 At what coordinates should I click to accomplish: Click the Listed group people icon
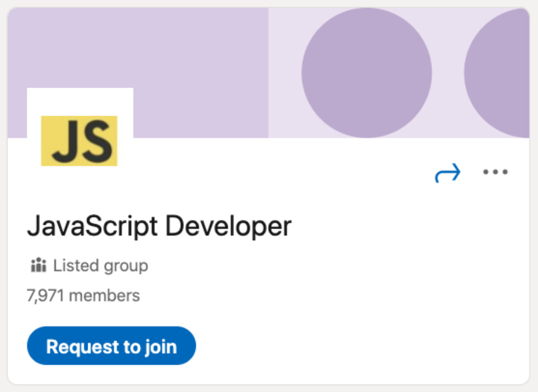click(38, 265)
